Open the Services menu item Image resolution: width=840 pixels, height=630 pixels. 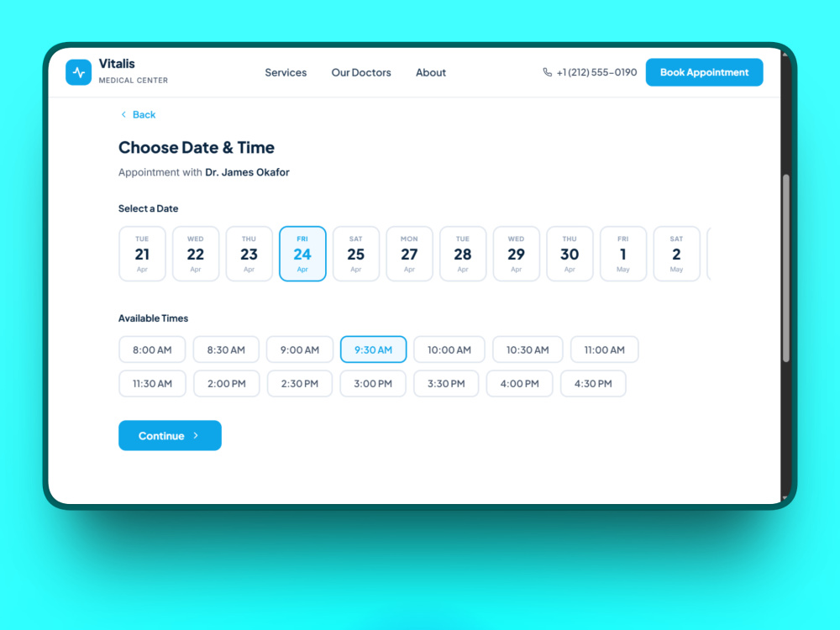point(286,72)
